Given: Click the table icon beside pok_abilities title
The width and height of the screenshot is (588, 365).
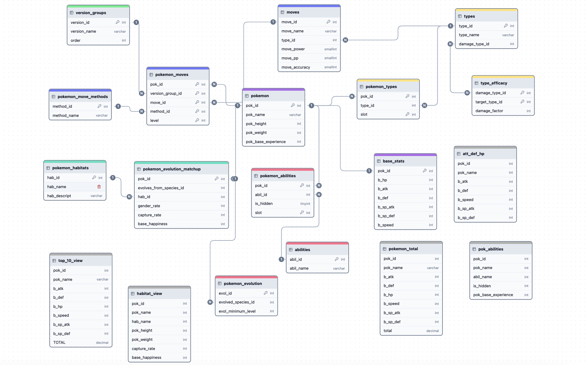Looking at the screenshot, I should 474,249.
